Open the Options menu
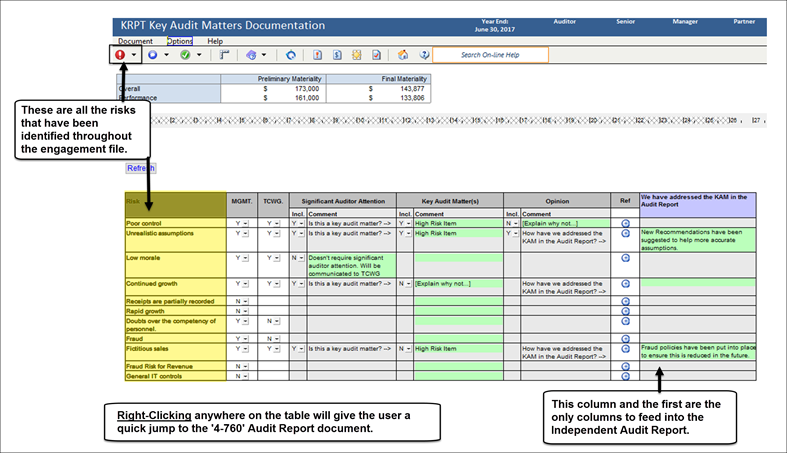This screenshot has width=787, height=454. [x=180, y=41]
